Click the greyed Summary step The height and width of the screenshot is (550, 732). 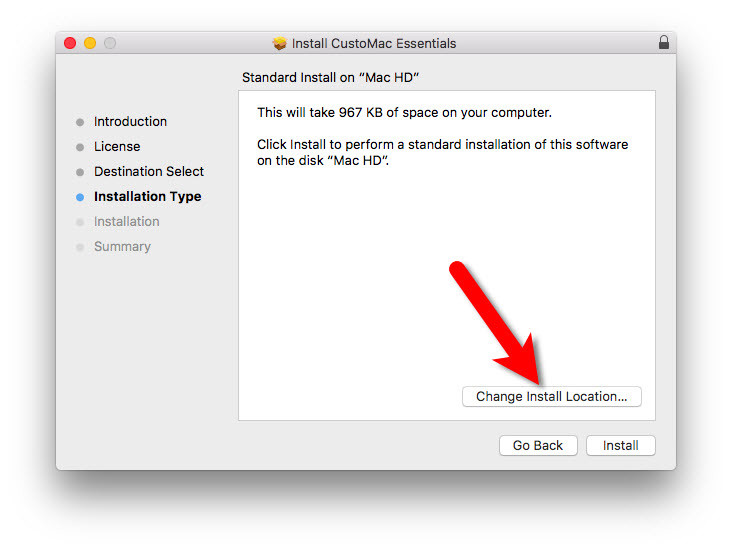[x=122, y=247]
